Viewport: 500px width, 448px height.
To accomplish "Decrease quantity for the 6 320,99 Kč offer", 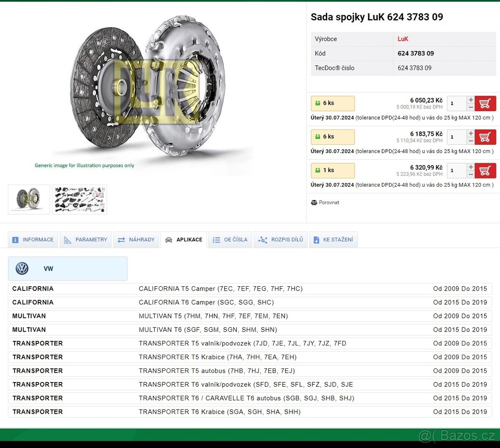I will 470,174.
